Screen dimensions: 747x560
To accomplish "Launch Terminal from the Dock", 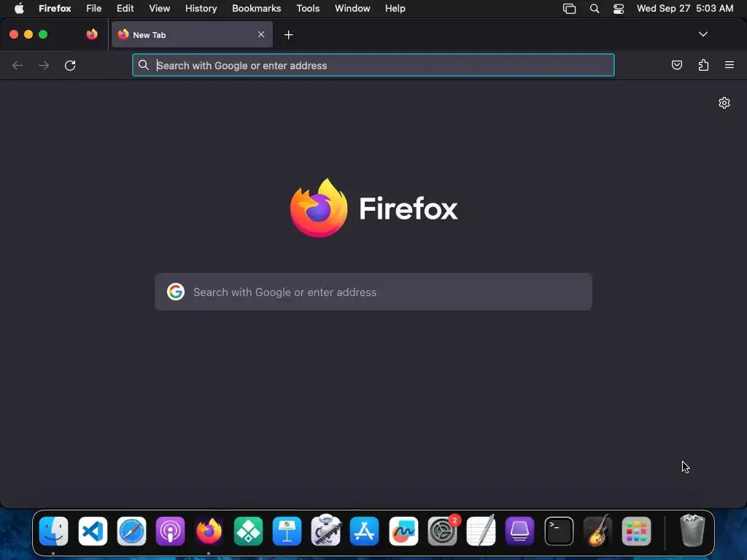I will tap(559, 531).
